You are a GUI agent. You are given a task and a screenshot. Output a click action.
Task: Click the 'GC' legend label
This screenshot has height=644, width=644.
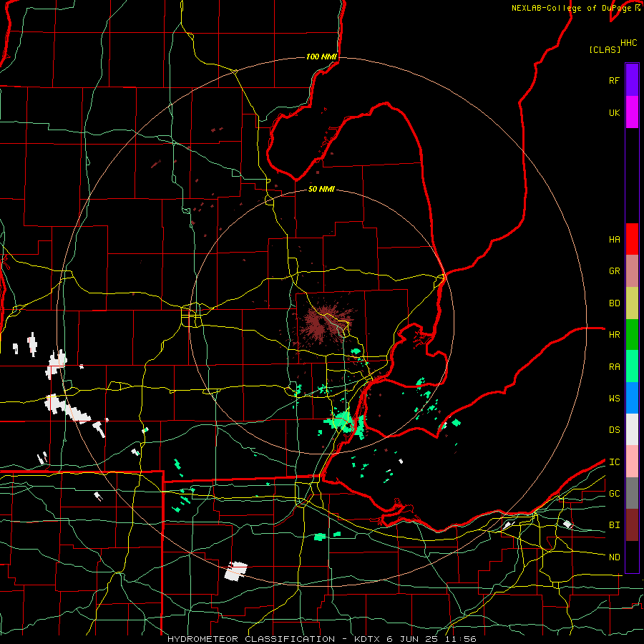(x=614, y=493)
